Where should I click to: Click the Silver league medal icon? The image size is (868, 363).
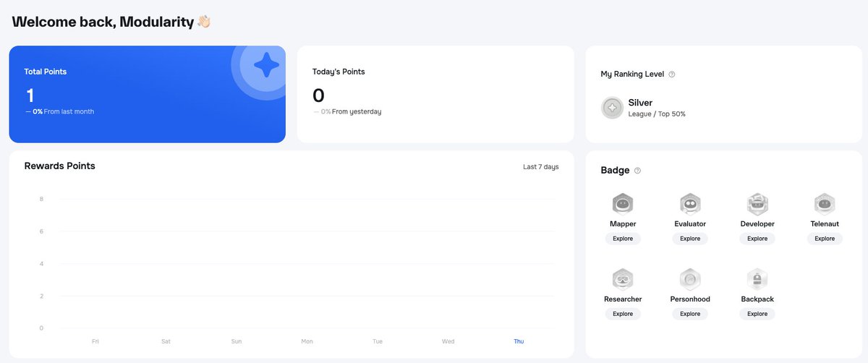pyautogui.click(x=612, y=108)
